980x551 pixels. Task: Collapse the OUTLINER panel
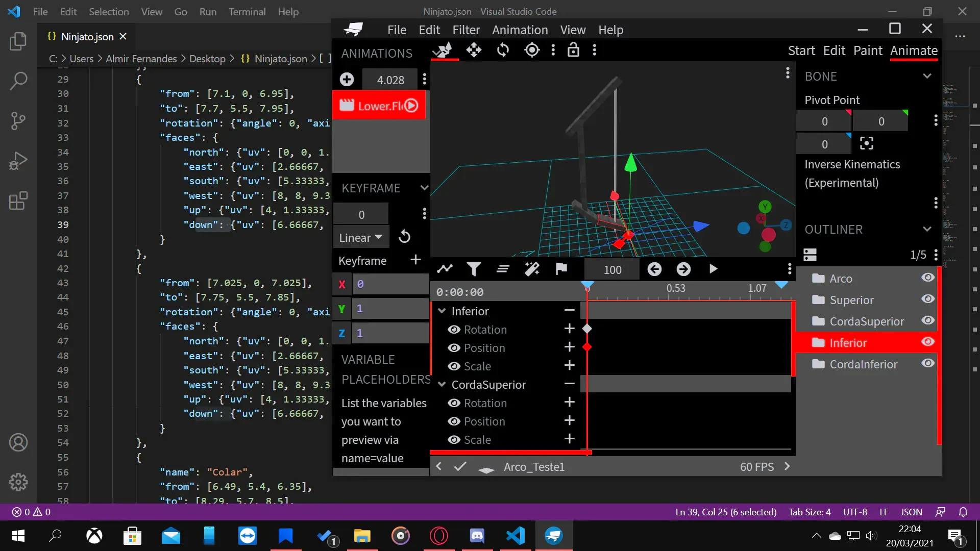coord(927,229)
